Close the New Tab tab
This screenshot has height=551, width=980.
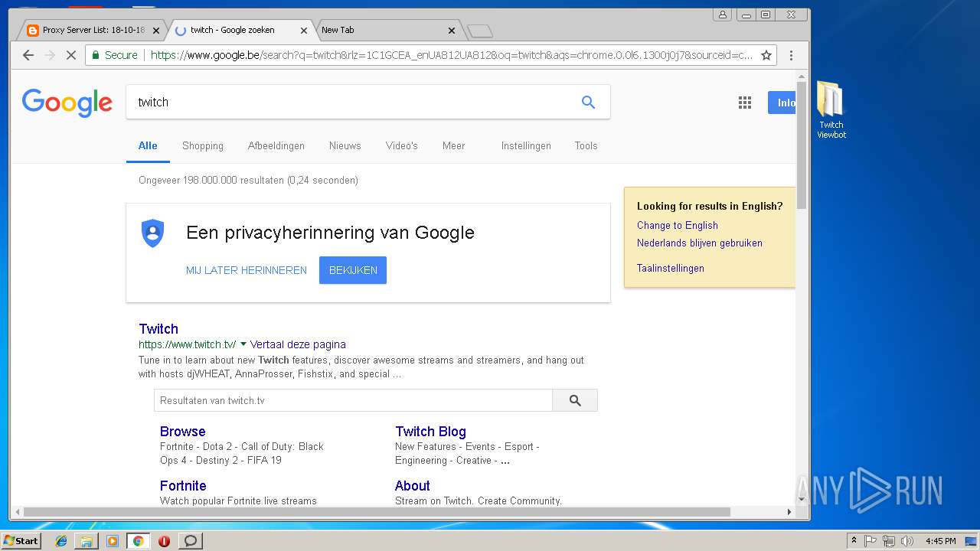pos(452,31)
